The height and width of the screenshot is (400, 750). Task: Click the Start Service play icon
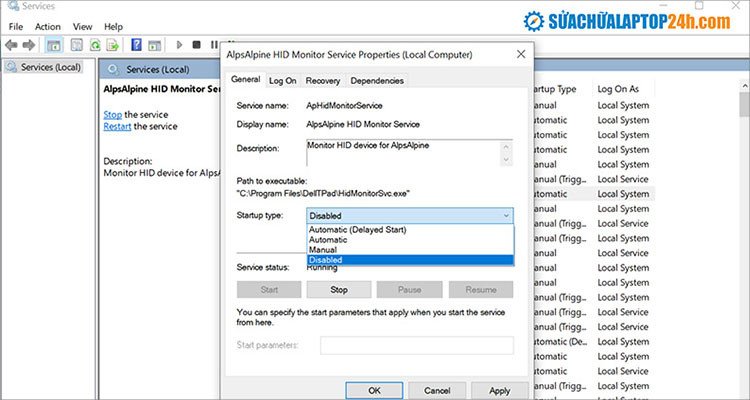coord(180,45)
